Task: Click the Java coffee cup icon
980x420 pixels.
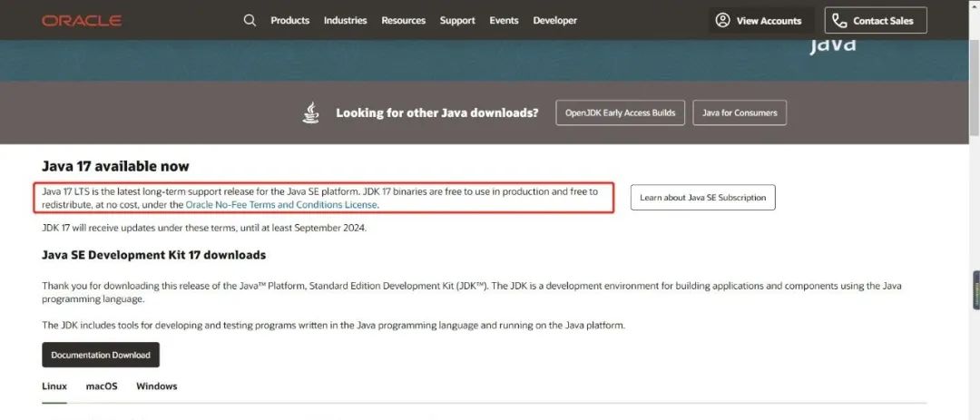Action: pyautogui.click(x=310, y=113)
